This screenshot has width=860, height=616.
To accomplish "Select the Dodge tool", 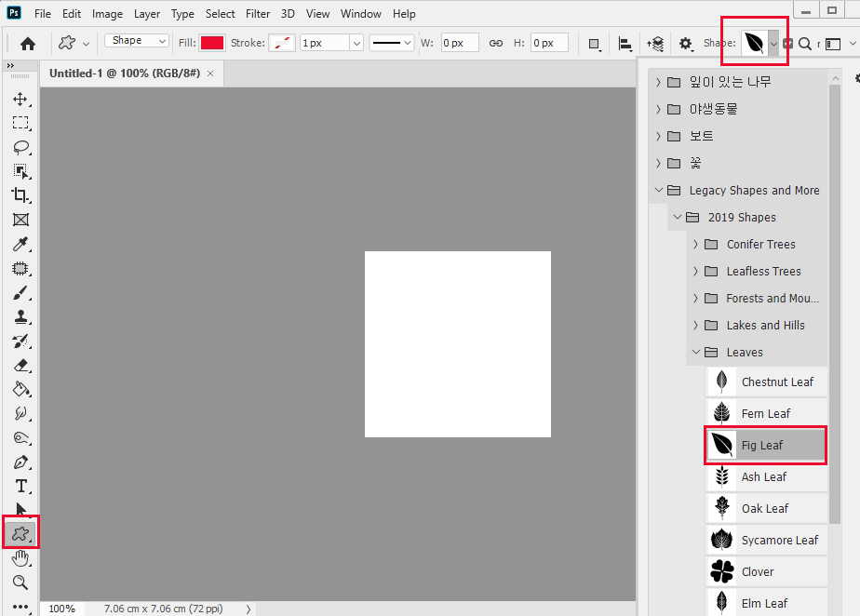I will (20, 437).
